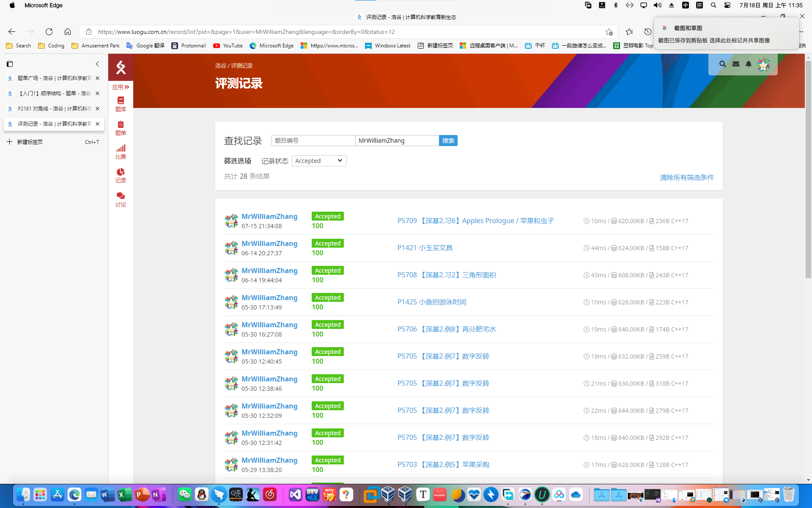Open the Microsoft Edge menu bar item
The height and width of the screenshot is (508, 812).
[44, 5]
